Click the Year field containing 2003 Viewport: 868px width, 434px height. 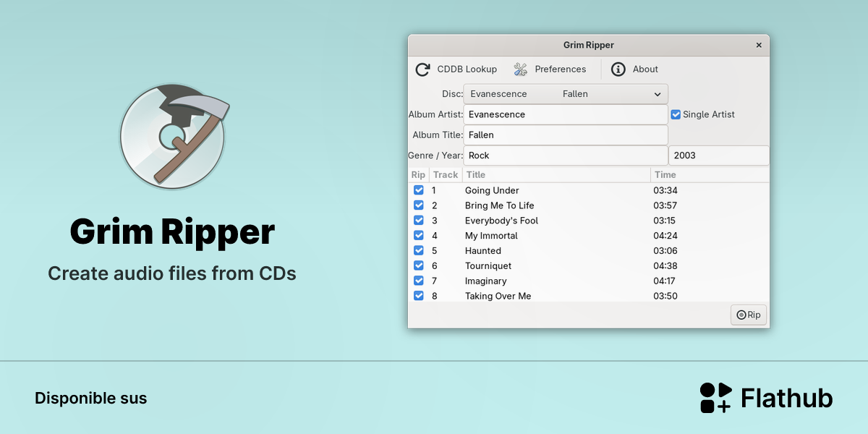719,156
